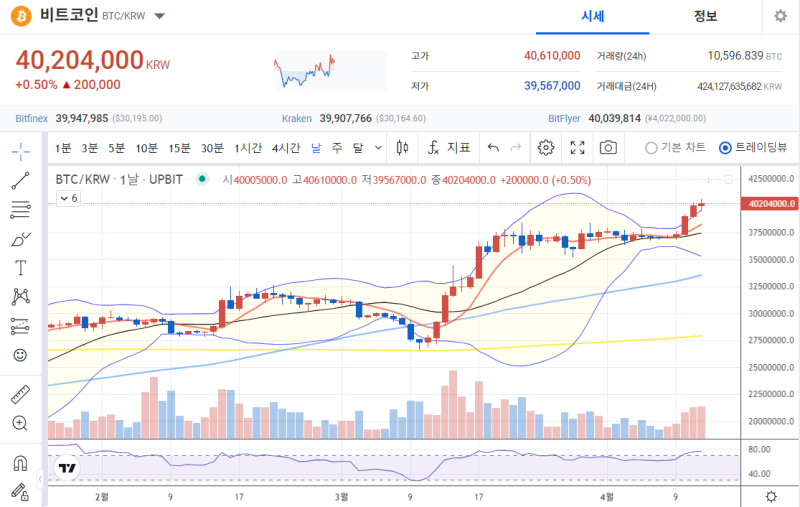Screen dimensions: 800x507
Task: Click the 4월 date label on time axis
Action: (x=607, y=497)
